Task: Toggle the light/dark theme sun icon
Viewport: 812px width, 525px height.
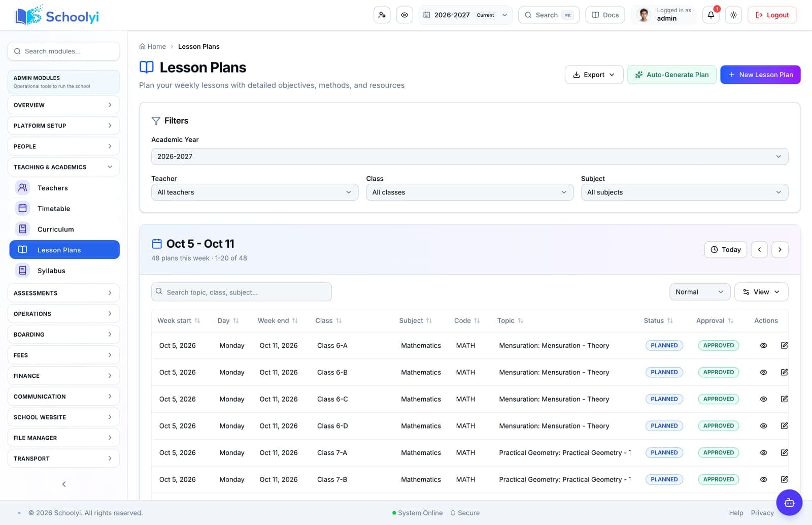Action: pos(733,15)
